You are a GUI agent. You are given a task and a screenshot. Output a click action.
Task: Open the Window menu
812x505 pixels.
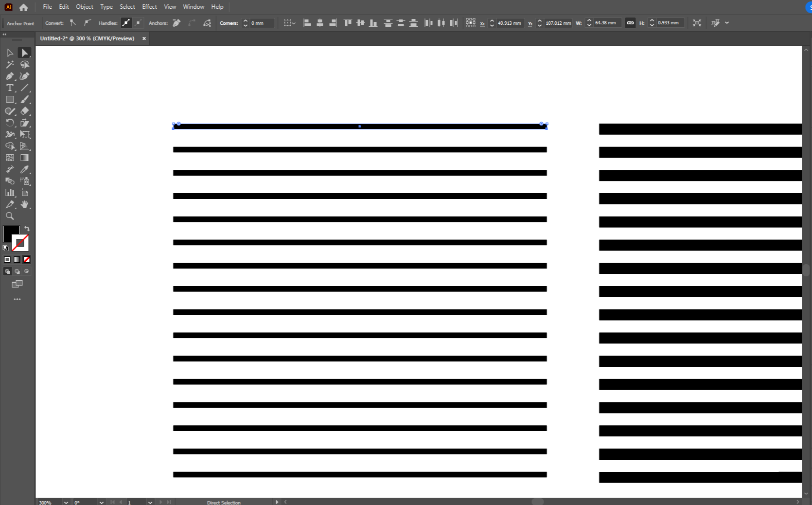(x=194, y=7)
